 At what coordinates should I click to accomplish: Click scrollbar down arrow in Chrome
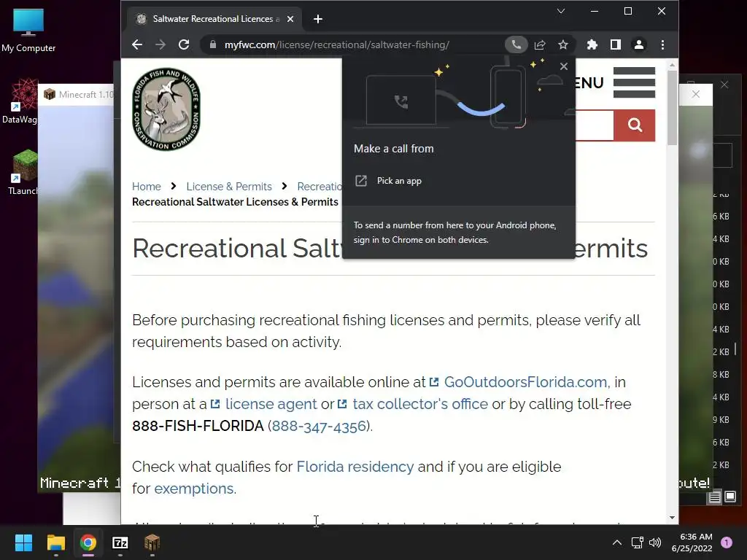672,518
